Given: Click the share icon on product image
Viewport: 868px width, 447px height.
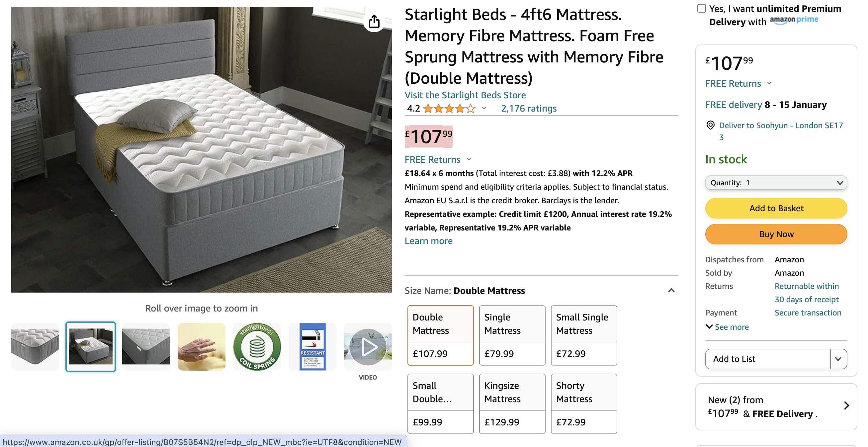Looking at the screenshot, I should (374, 22).
